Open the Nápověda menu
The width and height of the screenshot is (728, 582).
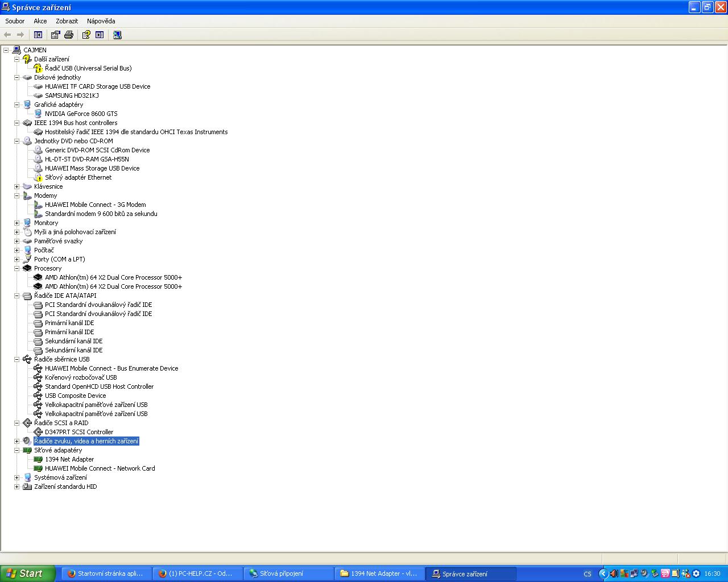click(x=101, y=21)
